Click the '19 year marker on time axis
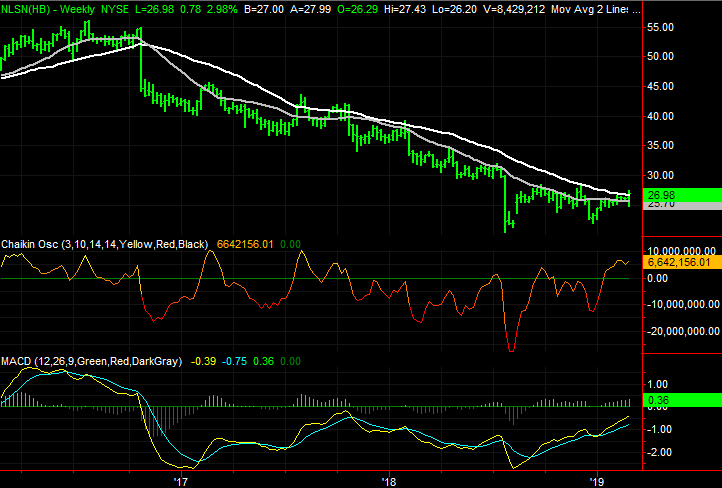 (598, 479)
